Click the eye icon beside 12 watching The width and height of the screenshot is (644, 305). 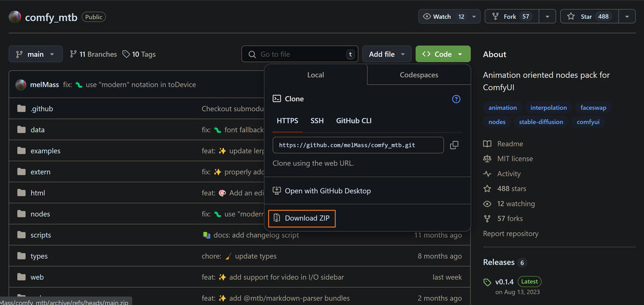[487, 204]
